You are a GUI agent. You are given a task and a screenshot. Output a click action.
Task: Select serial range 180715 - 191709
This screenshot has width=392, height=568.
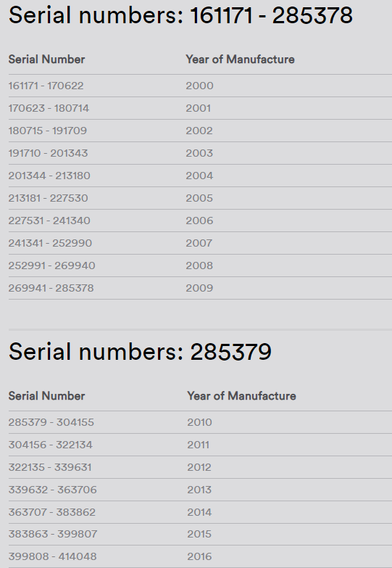[x=47, y=131]
